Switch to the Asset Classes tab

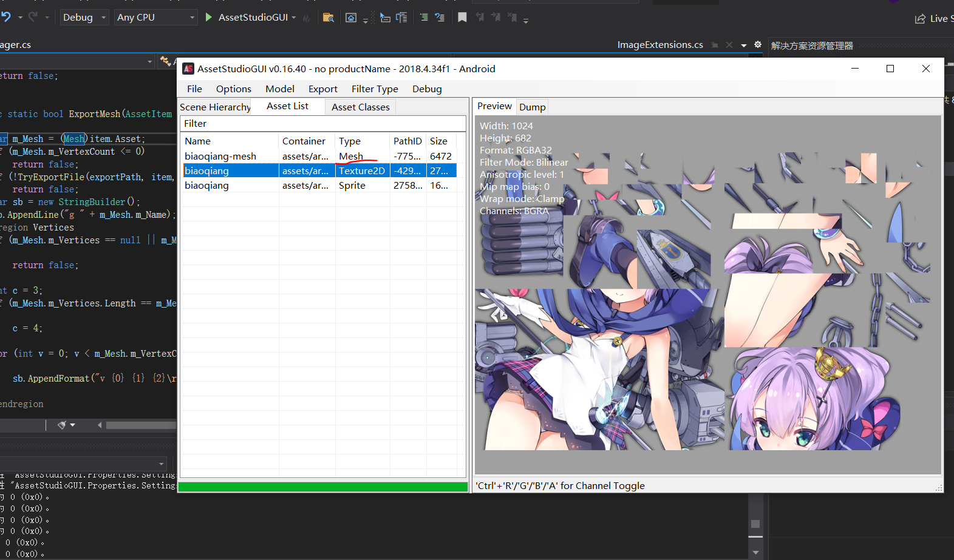(x=360, y=107)
